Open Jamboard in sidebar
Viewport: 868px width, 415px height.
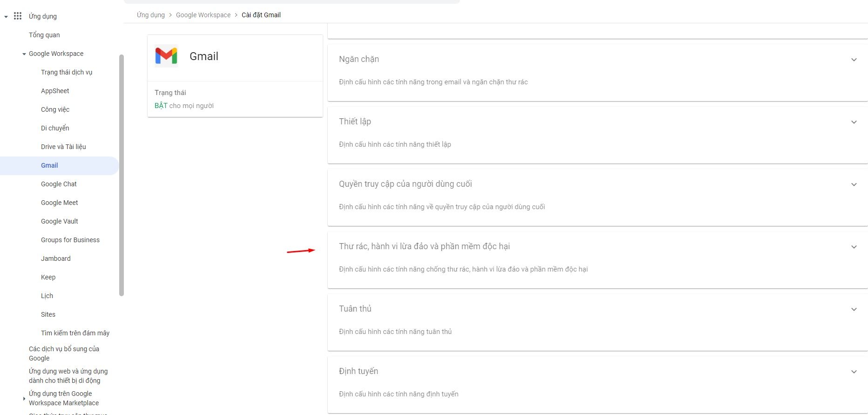(56, 259)
